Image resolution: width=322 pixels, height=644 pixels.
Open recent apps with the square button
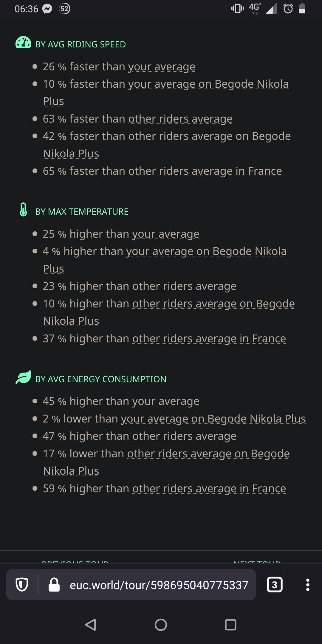tap(230, 625)
